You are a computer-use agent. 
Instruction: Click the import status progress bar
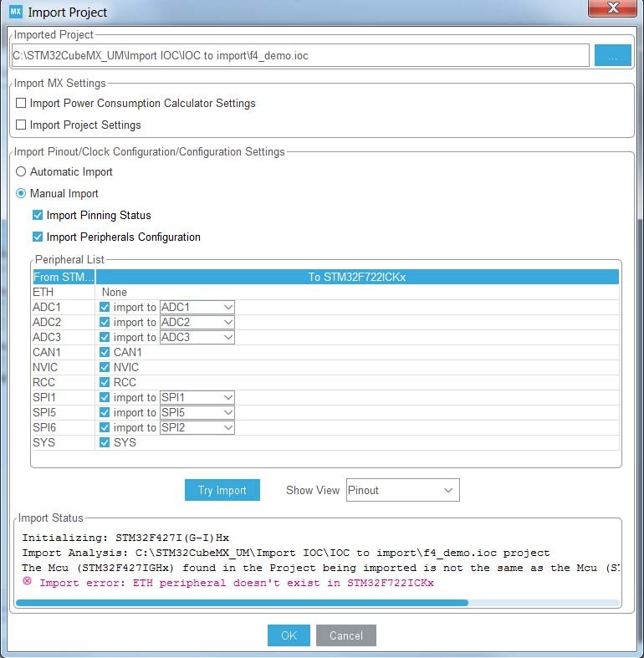point(317,603)
